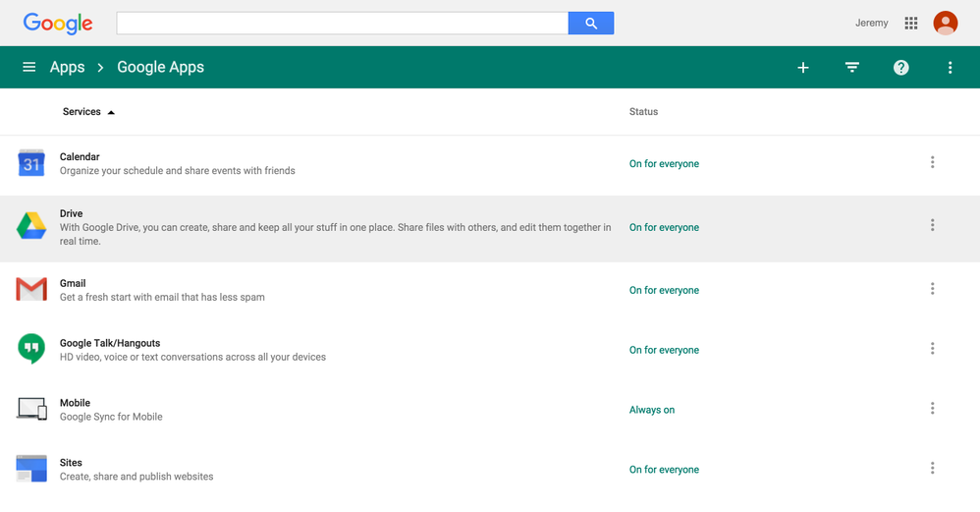Image resolution: width=980 pixels, height=512 pixels.
Task: Toggle the Services sort arrow
Action: tap(111, 113)
